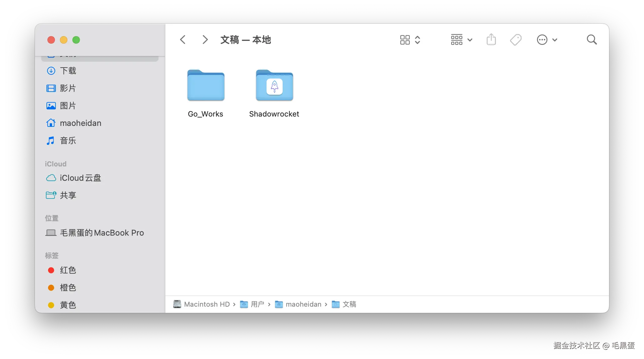Open iCloud云盘 from the sidebar
This screenshot has width=644, height=359.
coord(80,178)
